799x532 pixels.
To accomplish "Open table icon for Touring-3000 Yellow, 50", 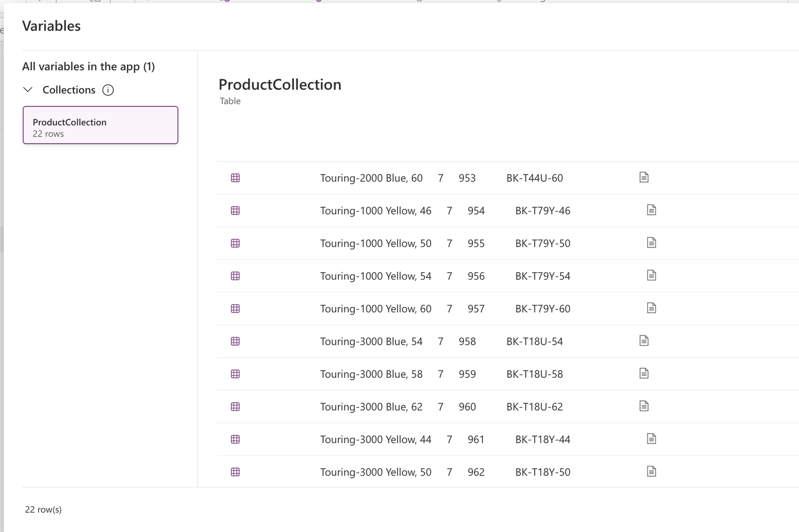I will tap(235, 472).
